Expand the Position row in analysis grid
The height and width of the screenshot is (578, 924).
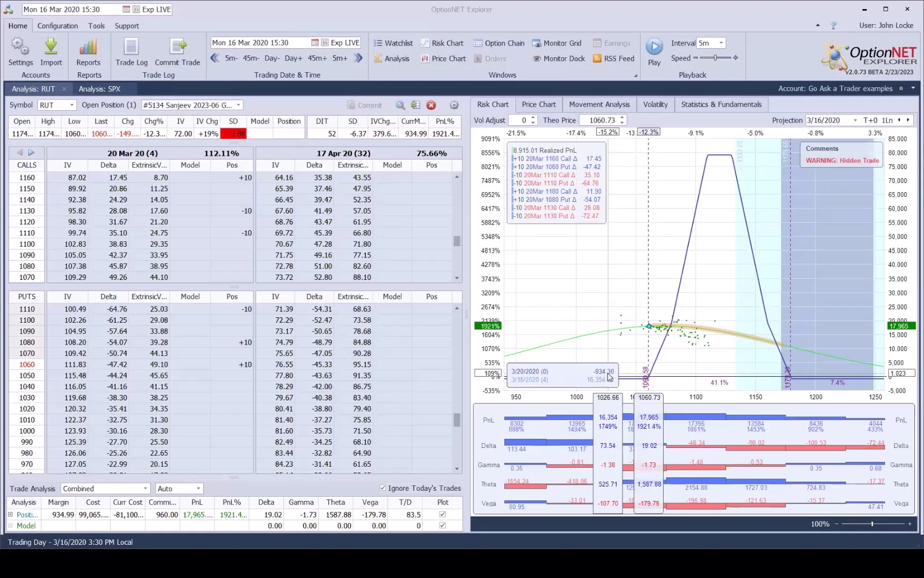coord(10,514)
